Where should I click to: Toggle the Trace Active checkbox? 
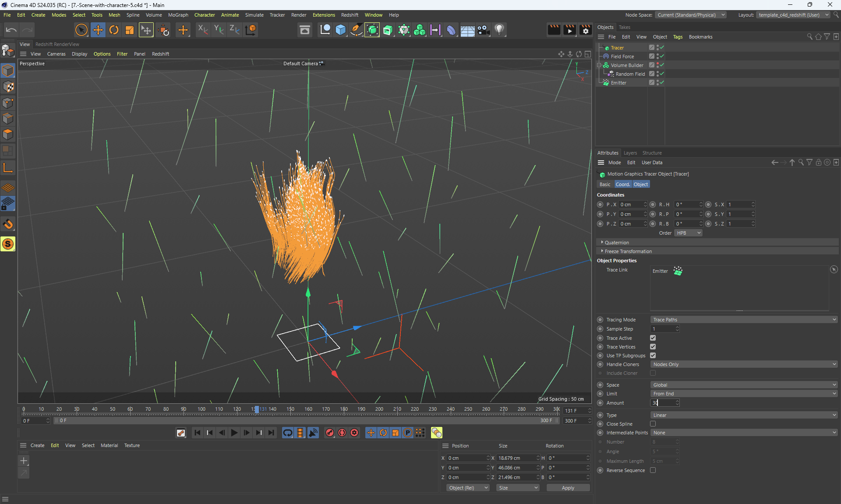click(x=653, y=338)
